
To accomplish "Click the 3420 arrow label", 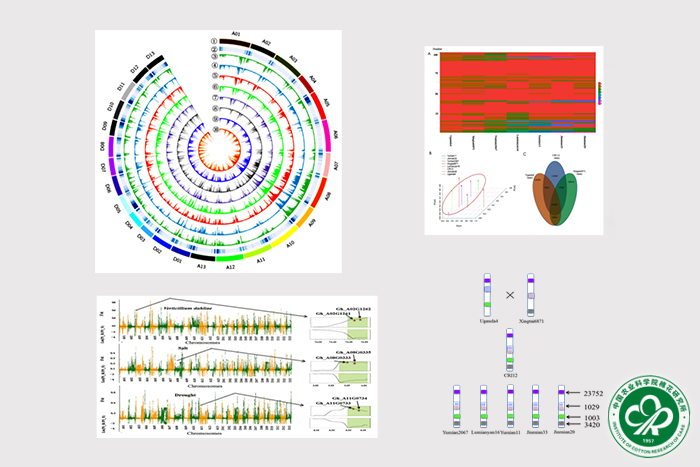I will click(x=590, y=425).
